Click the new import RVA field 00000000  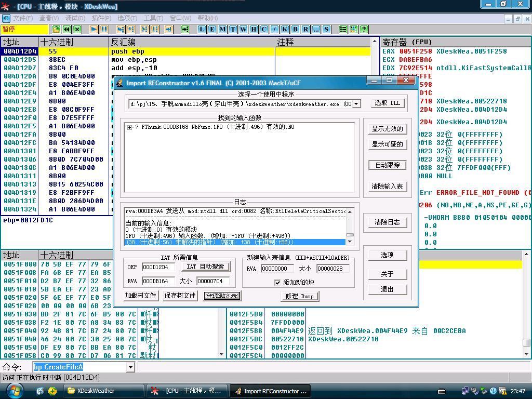[277, 269]
